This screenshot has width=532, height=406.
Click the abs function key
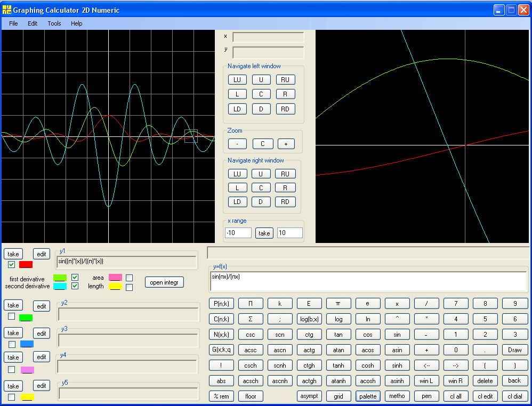coord(221,381)
